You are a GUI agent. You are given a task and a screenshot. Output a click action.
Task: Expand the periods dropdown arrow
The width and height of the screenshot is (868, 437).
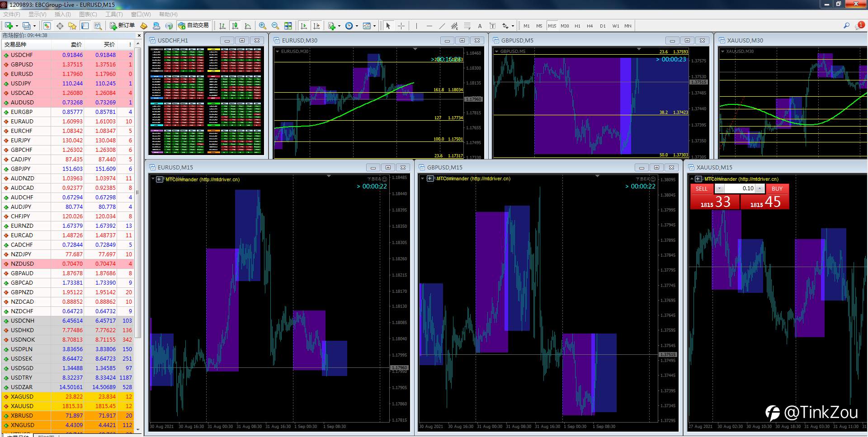(x=357, y=26)
